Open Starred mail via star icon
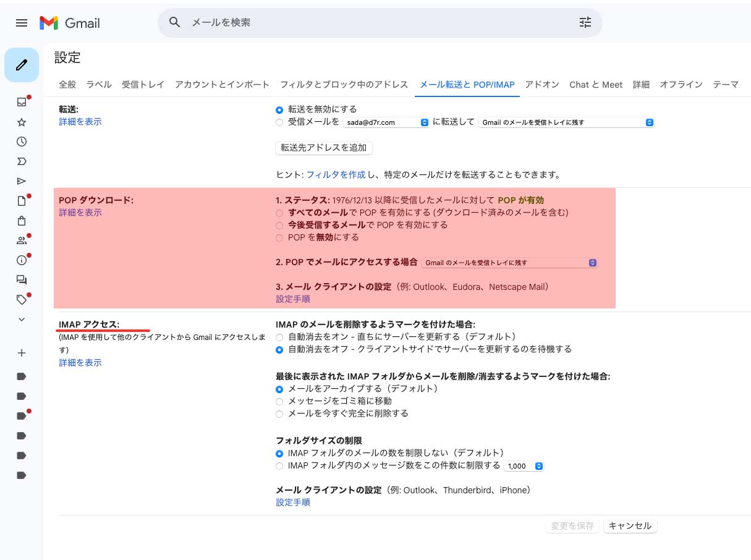Screen dimensions: 751x560 (x=22, y=122)
